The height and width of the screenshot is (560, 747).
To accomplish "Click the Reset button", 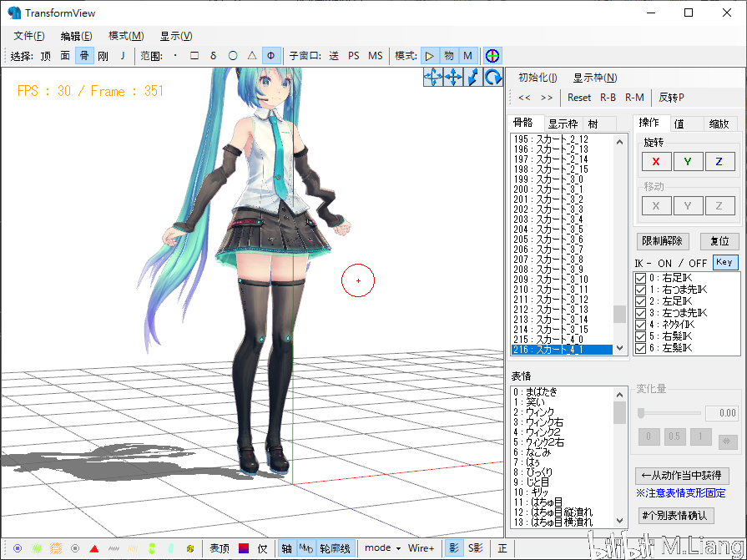I will (x=579, y=98).
